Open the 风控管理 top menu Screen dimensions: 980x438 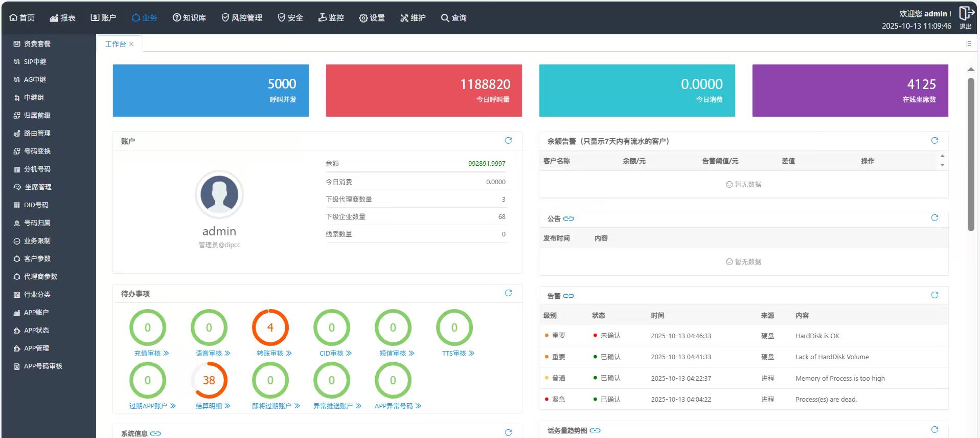pyautogui.click(x=241, y=18)
